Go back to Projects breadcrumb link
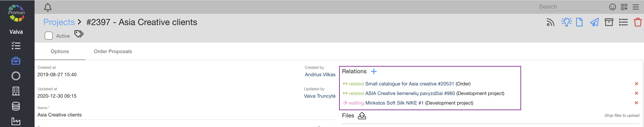 tap(59, 22)
